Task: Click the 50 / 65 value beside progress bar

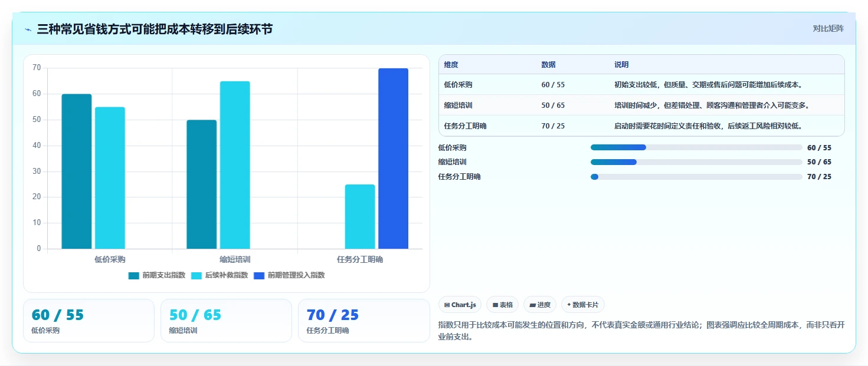Action: 819,162
